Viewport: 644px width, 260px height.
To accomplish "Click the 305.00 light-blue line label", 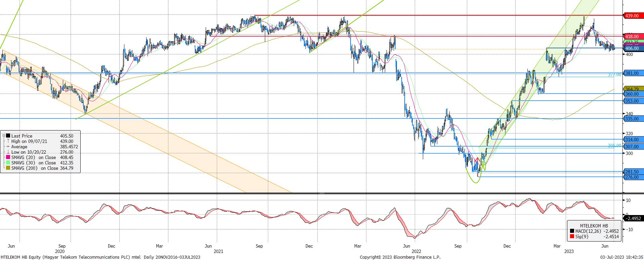I will (615, 146).
